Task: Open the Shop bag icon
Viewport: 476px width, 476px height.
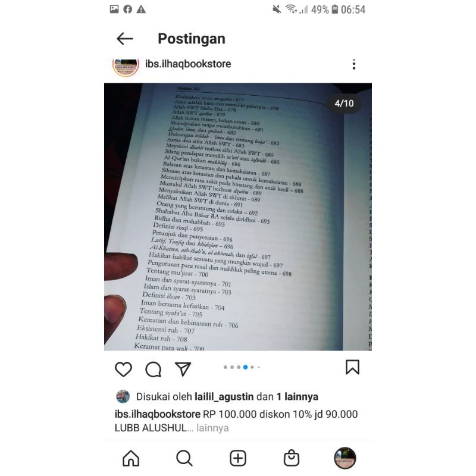Action: point(292,458)
